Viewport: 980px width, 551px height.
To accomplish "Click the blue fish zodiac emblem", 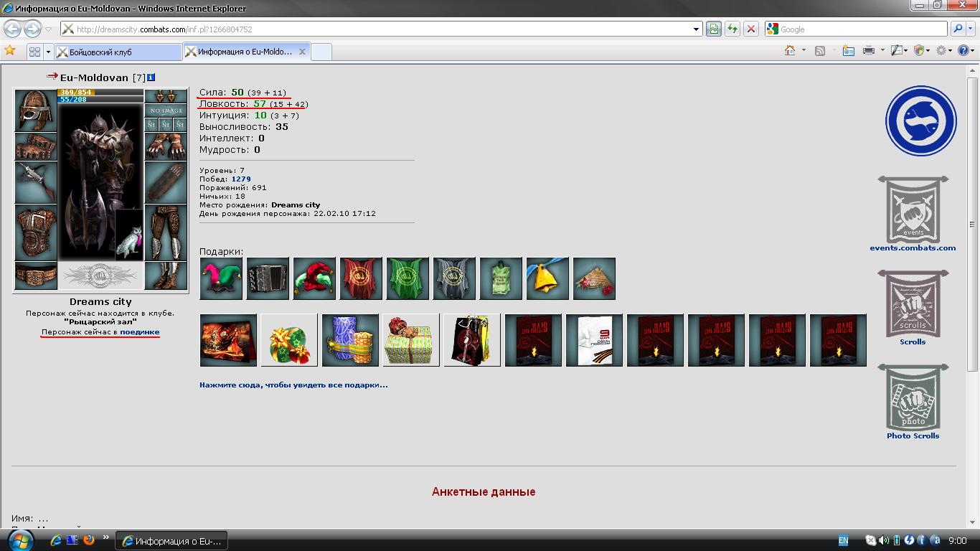I will point(920,121).
